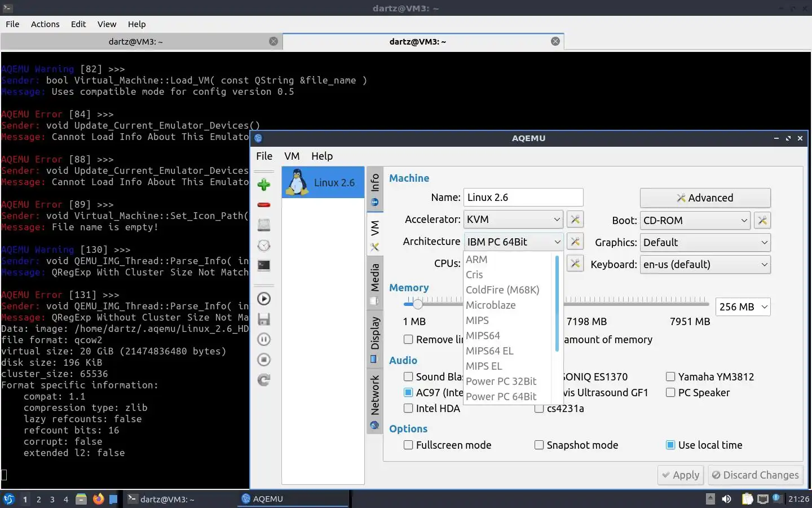Click the wrench icon next to Architecture
The height and width of the screenshot is (508, 812).
pos(575,242)
